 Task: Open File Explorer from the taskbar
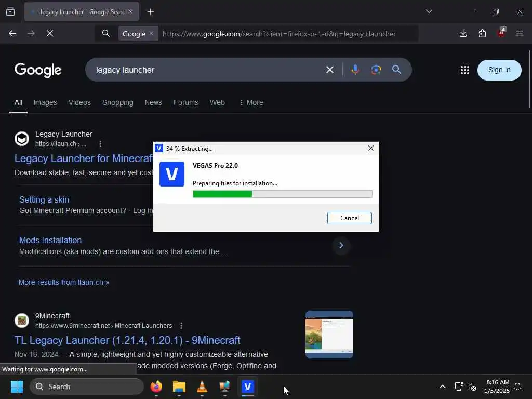[179, 387]
